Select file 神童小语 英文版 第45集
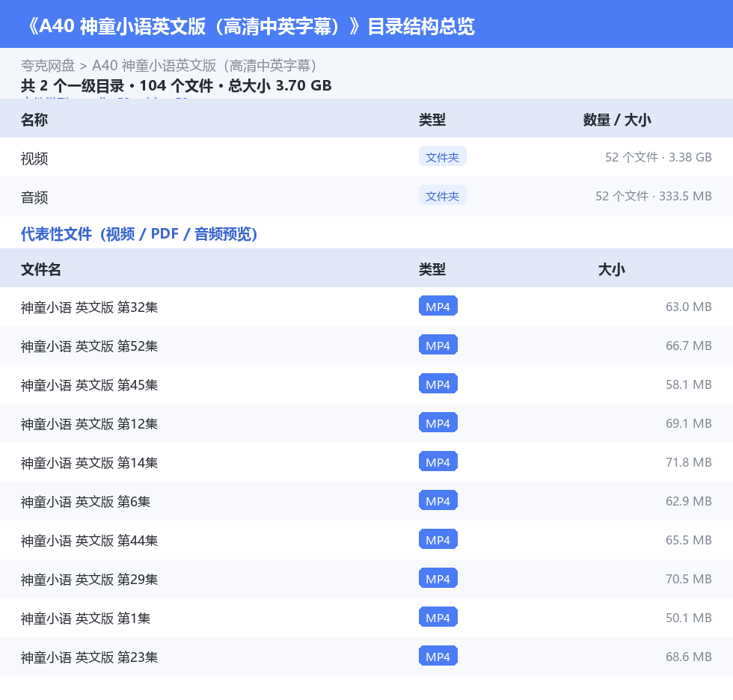The image size is (733, 700). click(89, 384)
